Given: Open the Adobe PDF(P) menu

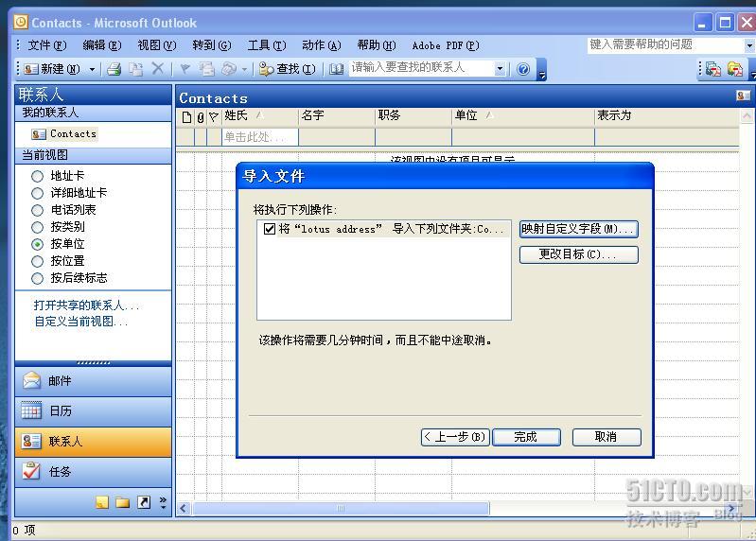Looking at the screenshot, I should pyautogui.click(x=446, y=45).
